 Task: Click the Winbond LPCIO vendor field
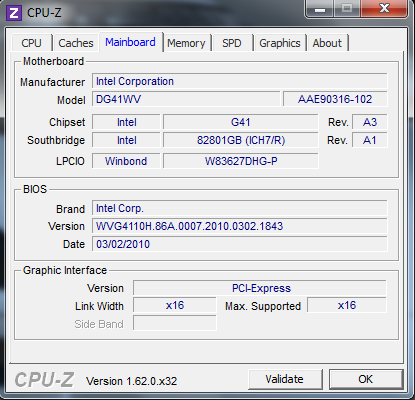126,161
